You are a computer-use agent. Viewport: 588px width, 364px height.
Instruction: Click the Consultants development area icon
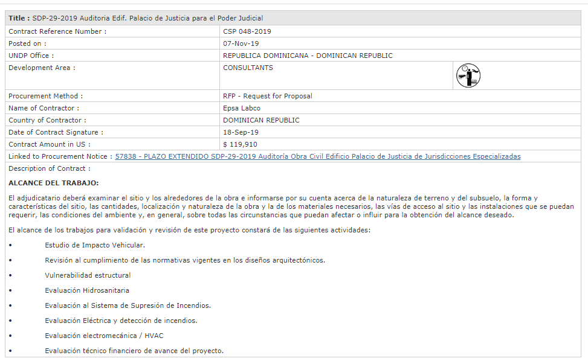pos(468,75)
